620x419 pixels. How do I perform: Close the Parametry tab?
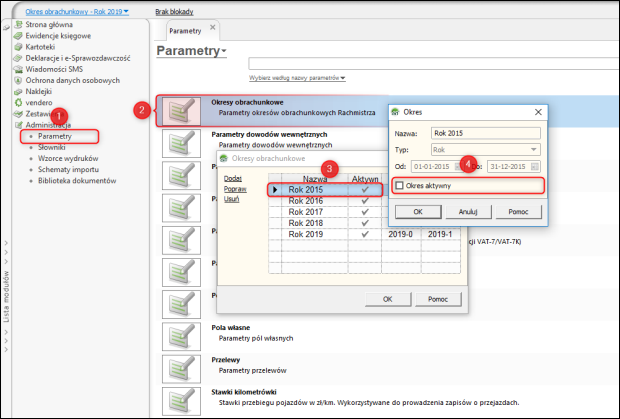point(212,27)
